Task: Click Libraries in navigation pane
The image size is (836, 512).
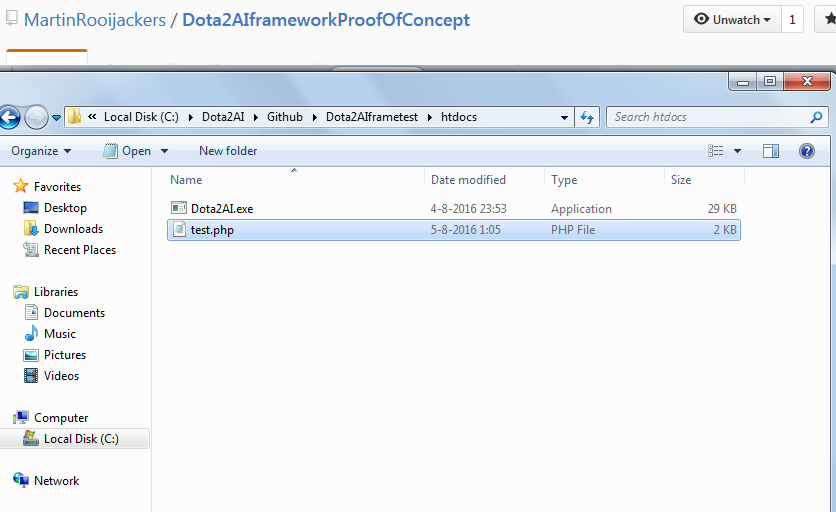Action: [x=56, y=292]
